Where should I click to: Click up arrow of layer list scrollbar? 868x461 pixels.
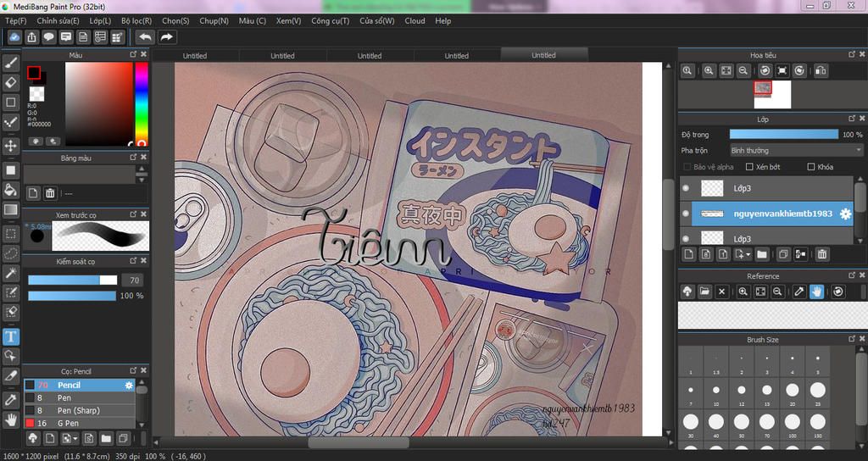tap(860, 180)
